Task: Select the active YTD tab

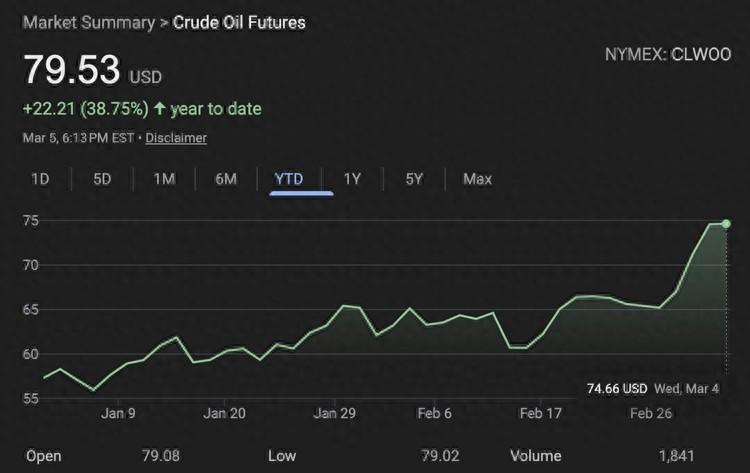Action: pos(288,179)
